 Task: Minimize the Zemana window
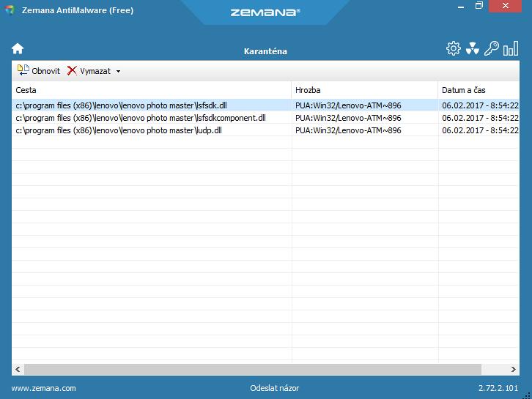tap(461, 6)
